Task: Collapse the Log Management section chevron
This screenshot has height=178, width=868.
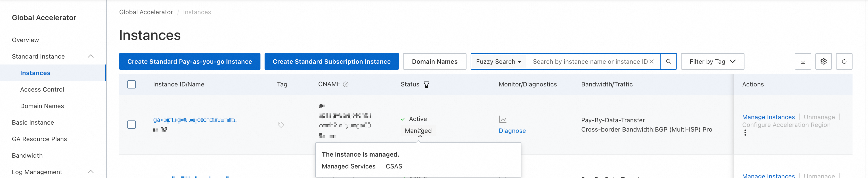Action: [x=91, y=172]
